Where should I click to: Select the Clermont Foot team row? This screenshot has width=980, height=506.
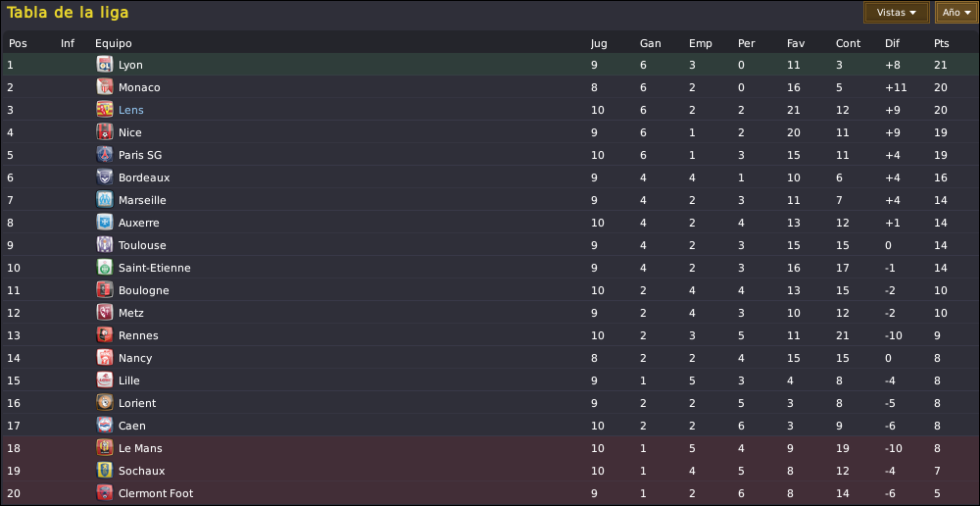(490, 493)
